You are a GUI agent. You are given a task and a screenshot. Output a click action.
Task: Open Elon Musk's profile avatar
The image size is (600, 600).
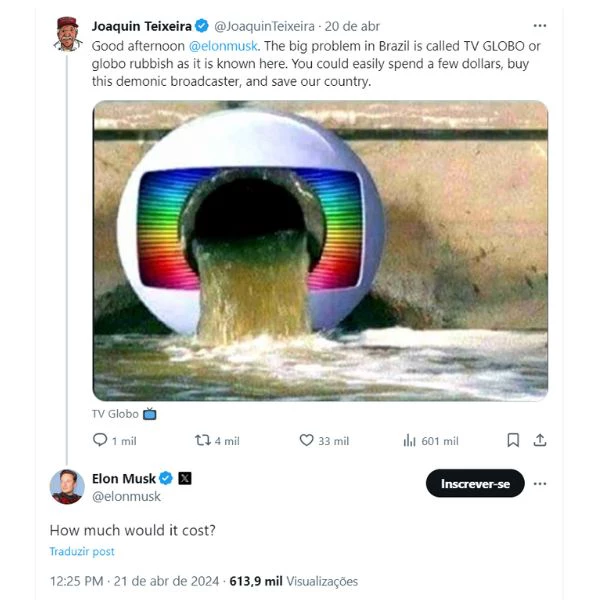[x=67, y=486]
